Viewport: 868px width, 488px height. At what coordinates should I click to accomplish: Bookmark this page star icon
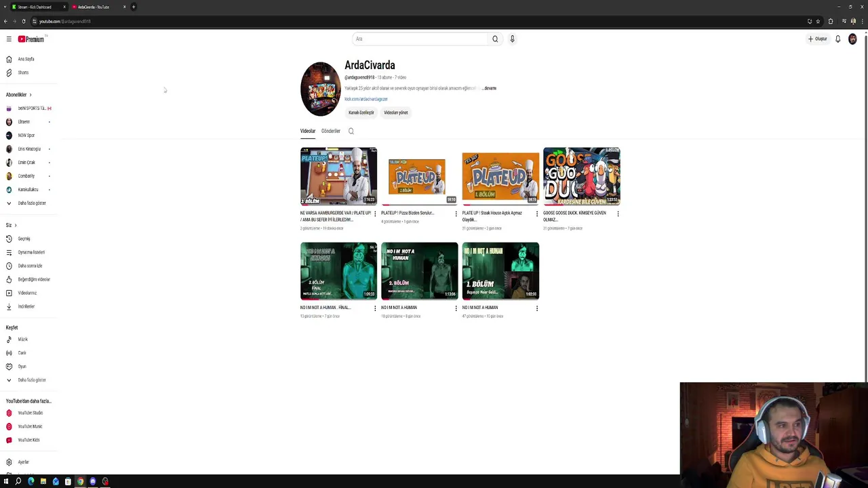click(x=818, y=21)
